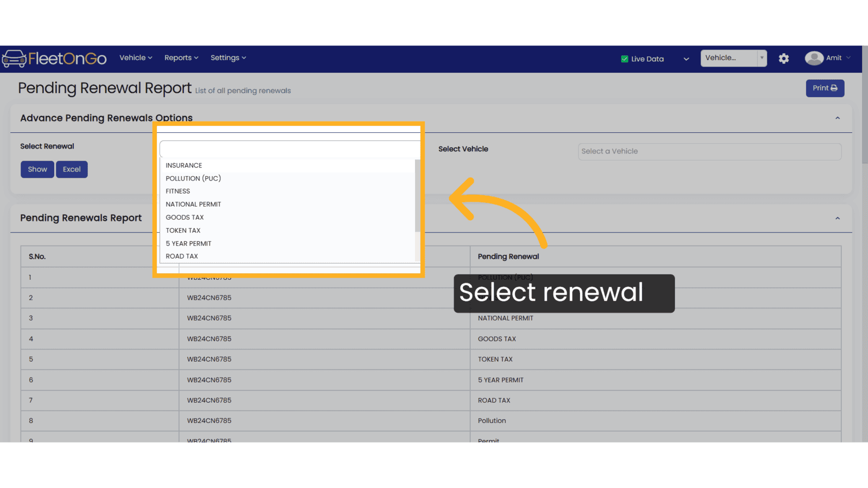Click WB24CN6785 in row 2
This screenshot has height=488, width=868.
(x=209, y=298)
